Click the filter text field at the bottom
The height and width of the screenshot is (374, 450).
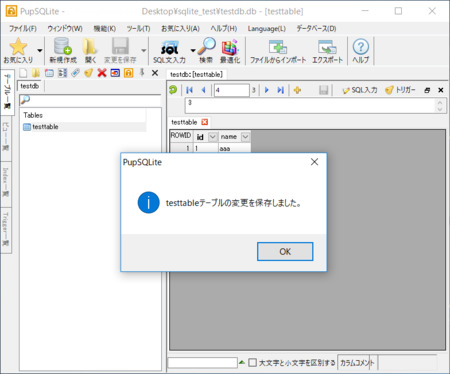tap(203, 363)
